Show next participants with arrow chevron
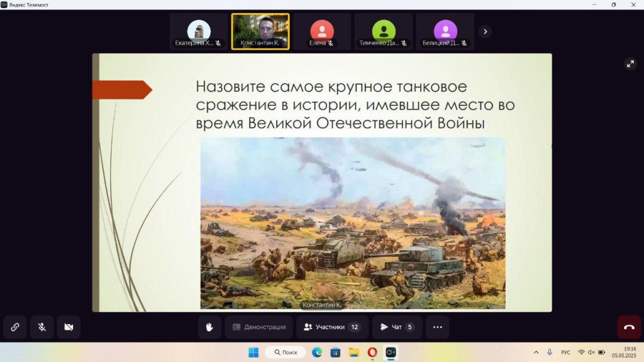Image resolution: width=644 pixels, height=362 pixels. [485, 31]
